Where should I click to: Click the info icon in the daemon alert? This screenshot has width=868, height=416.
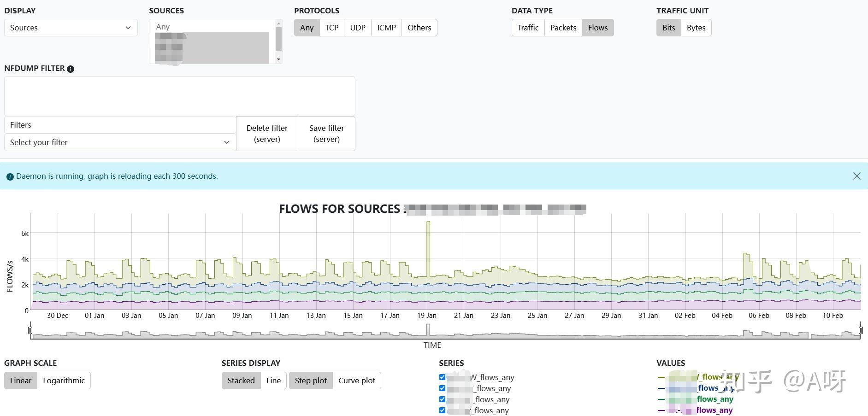(10, 176)
